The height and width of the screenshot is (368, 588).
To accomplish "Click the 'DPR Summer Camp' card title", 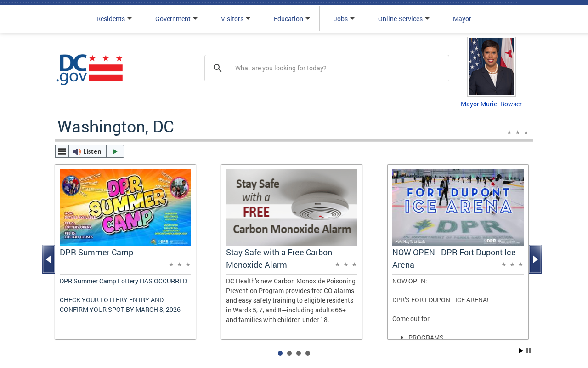I will [x=96, y=253].
